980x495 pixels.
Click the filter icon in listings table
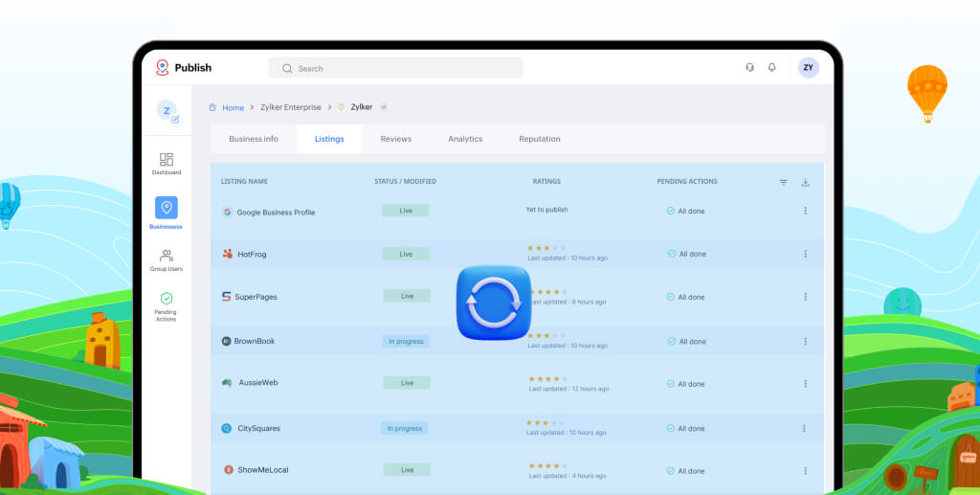point(783,182)
